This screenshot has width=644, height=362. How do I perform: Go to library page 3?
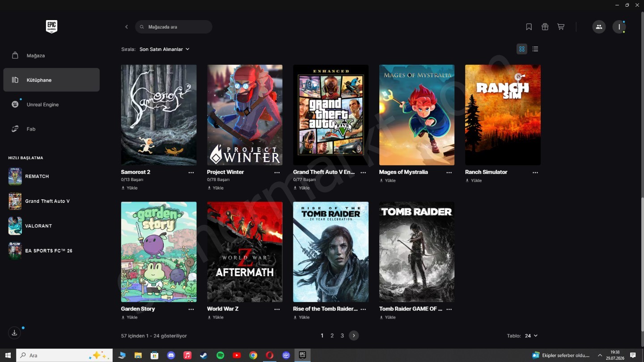point(342,336)
